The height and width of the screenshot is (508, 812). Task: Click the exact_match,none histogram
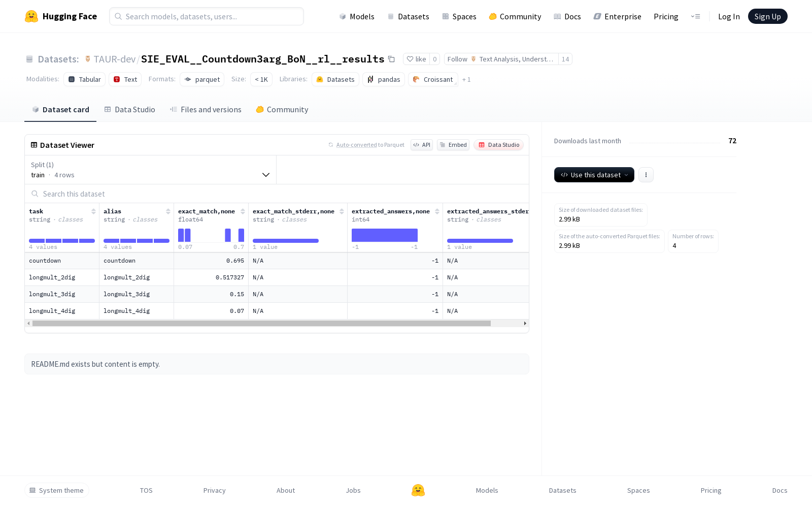click(211, 235)
